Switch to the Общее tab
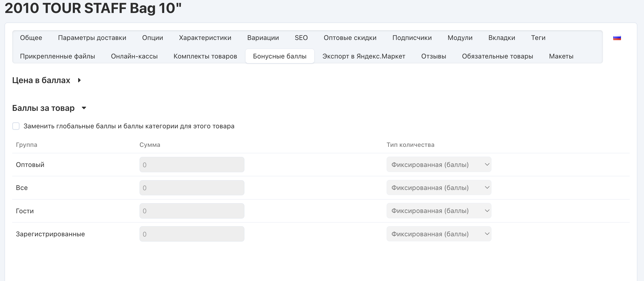 click(x=31, y=38)
